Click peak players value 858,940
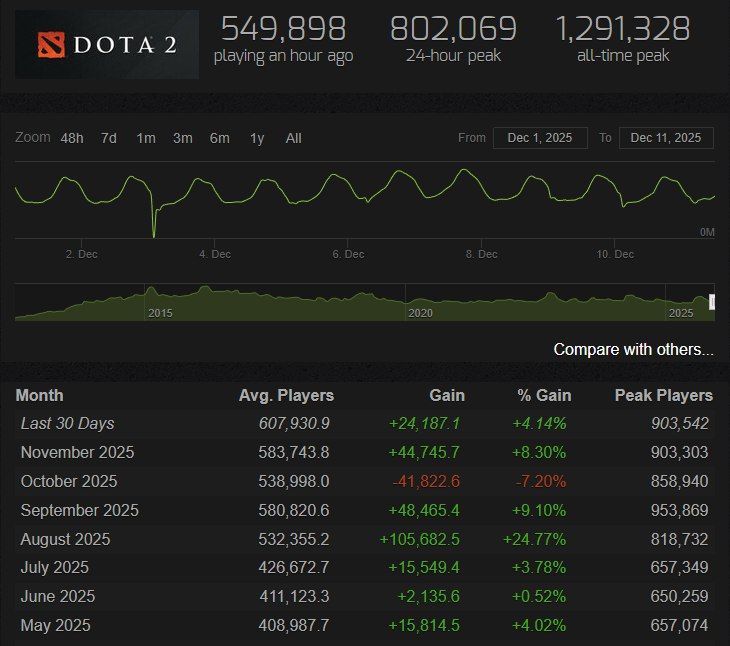 click(x=680, y=481)
